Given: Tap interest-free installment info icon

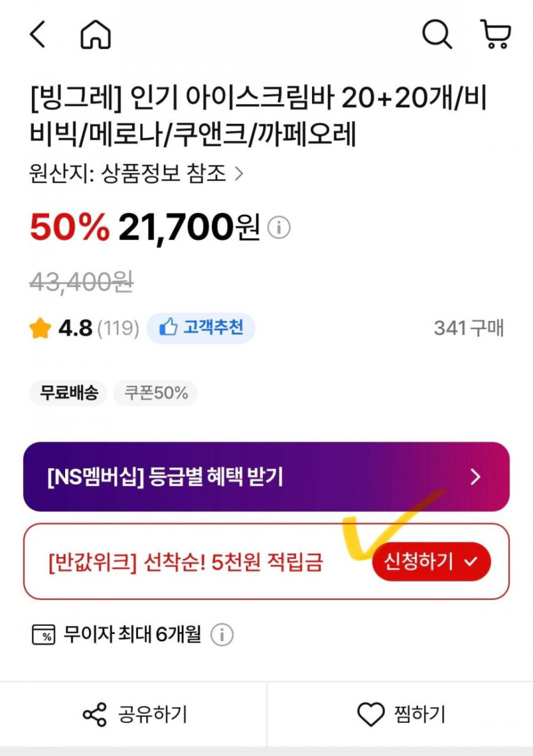Looking at the screenshot, I should pyautogui.click(x=221, y=635).
